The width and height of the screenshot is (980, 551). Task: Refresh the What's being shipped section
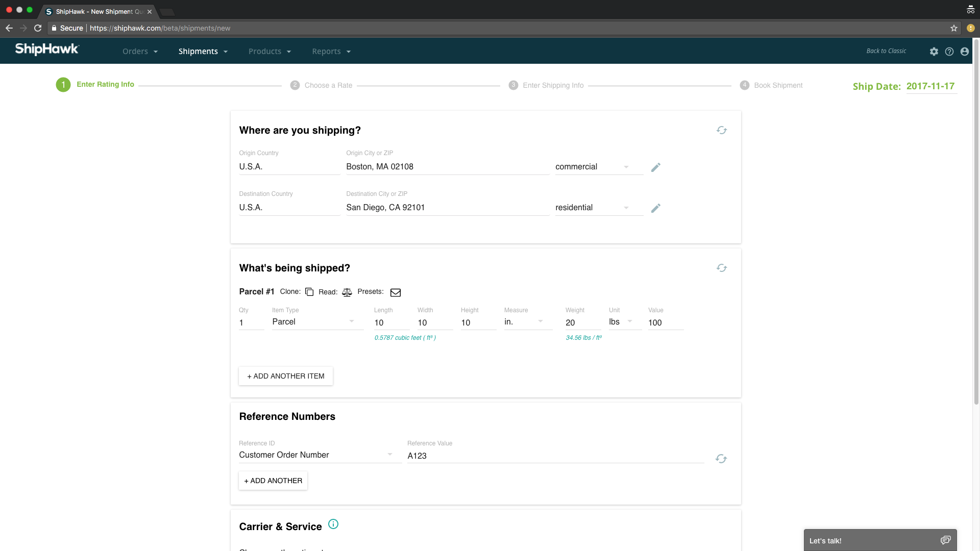click(721, 267)
